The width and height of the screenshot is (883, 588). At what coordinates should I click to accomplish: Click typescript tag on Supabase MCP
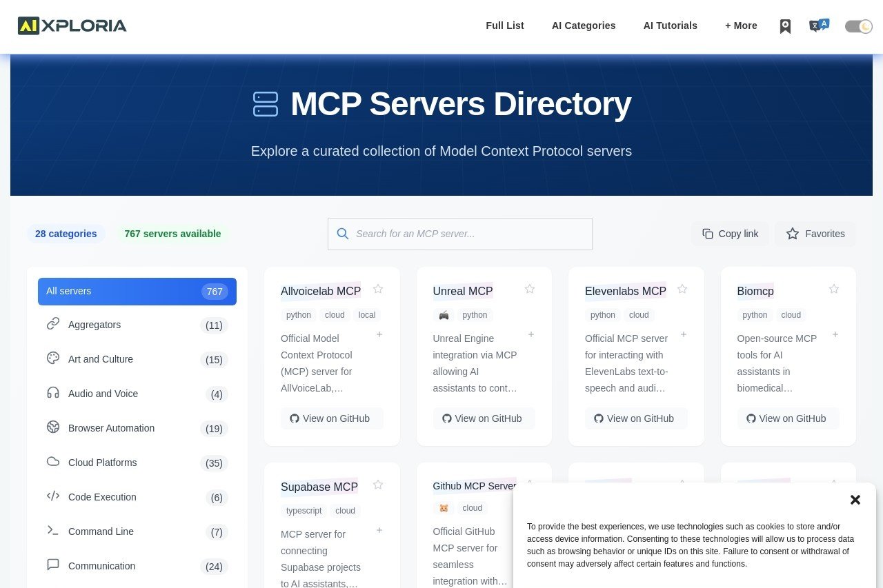304,511
